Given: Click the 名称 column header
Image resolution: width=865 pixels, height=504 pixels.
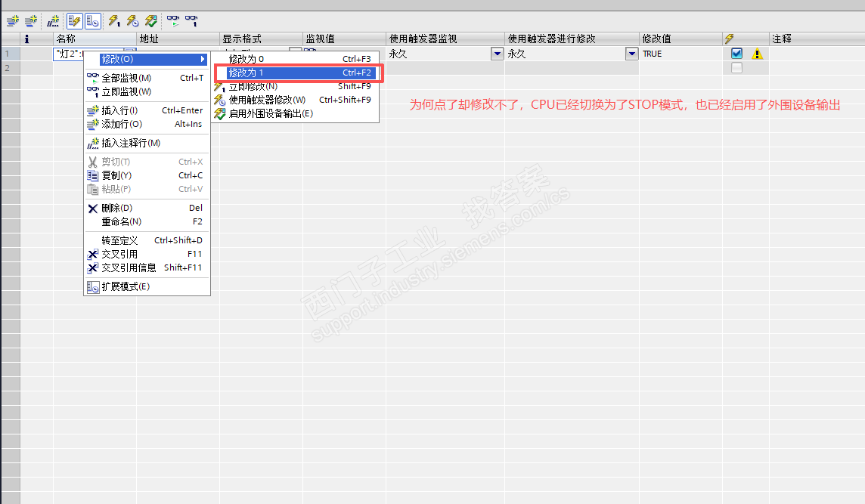Looking at the screenshot, I should (95, 39).
